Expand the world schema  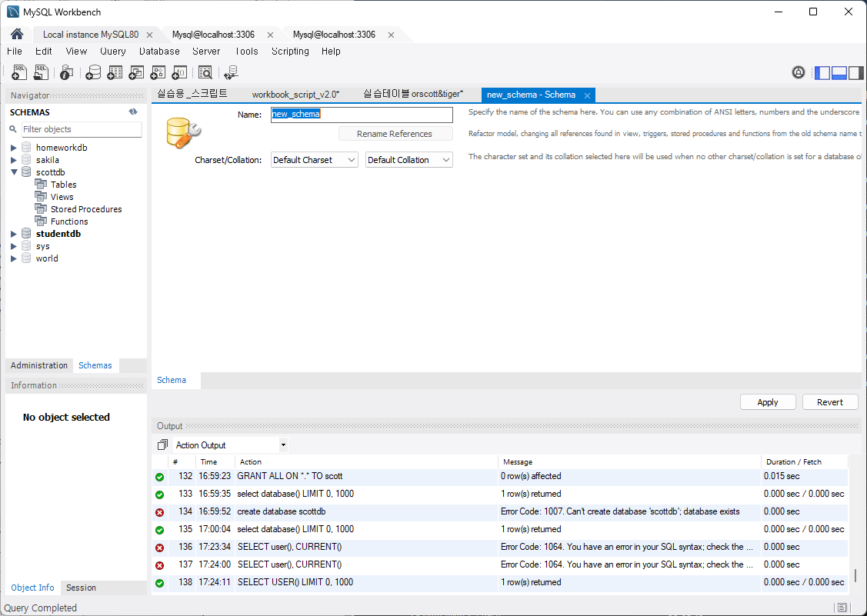click(14, 258)
